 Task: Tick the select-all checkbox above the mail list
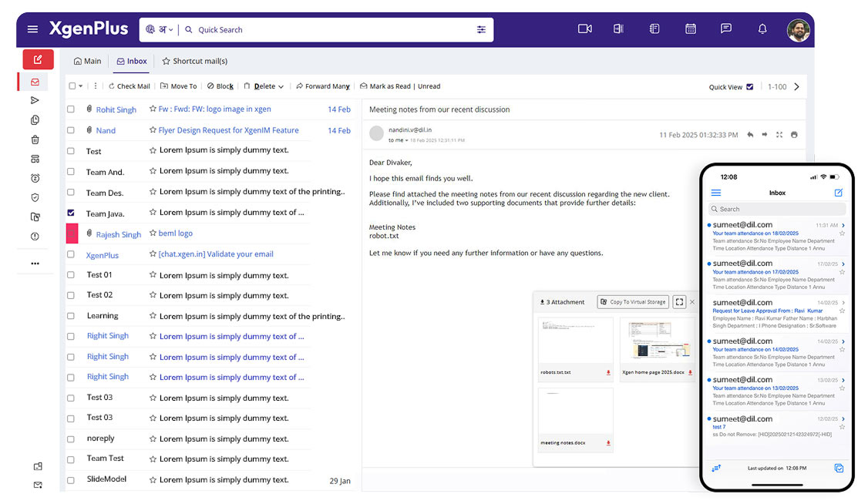click(x=70, y=86)
